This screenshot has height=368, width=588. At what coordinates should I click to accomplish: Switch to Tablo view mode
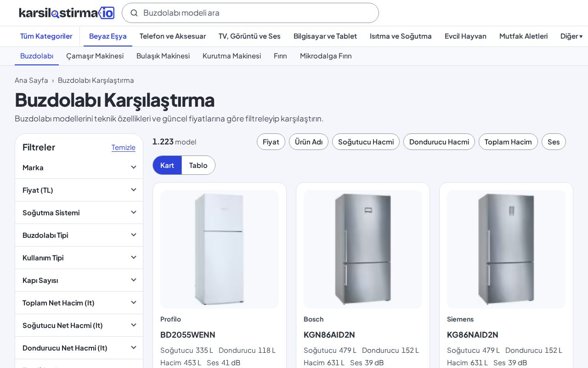pyautogui.click(x=198, y=165)
